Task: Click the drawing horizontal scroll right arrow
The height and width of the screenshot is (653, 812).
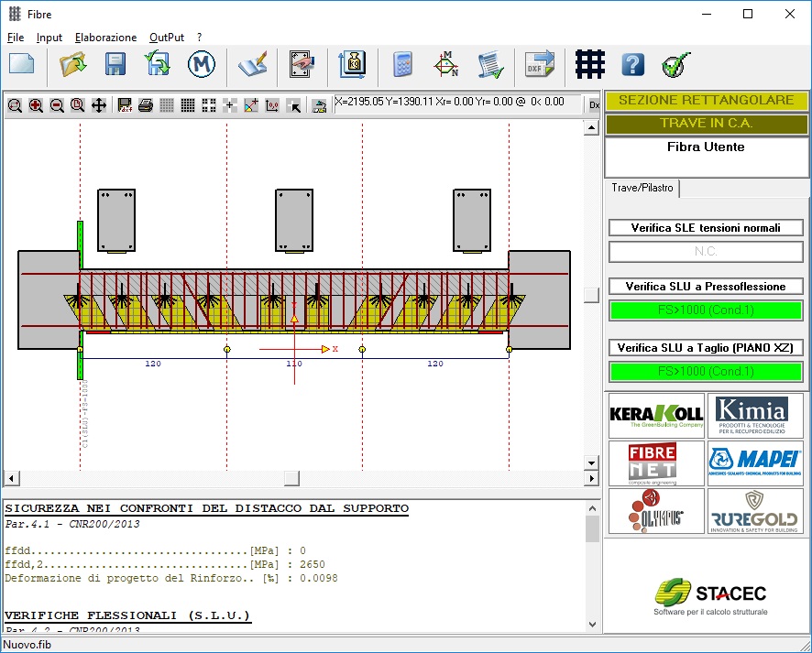Action: click(x=591, y=478)
